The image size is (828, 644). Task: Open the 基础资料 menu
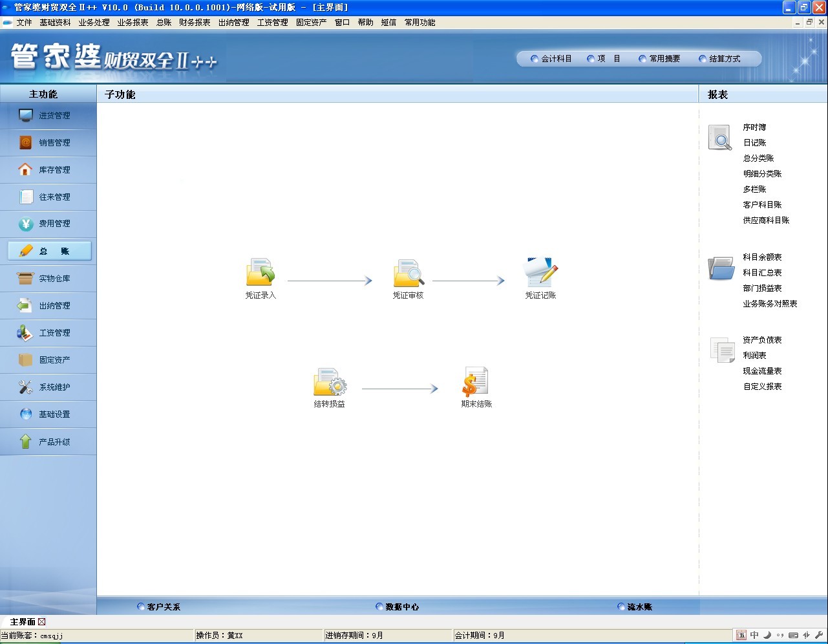55,23
